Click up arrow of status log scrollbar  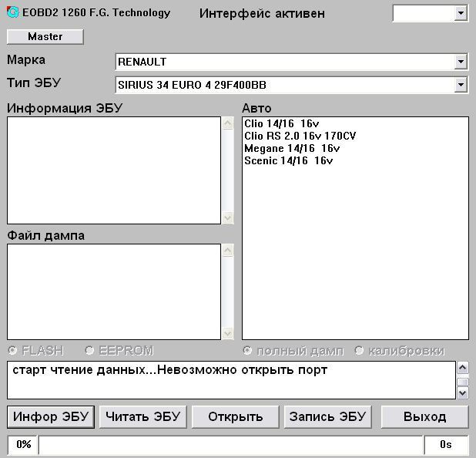click(x=463, y=368)
